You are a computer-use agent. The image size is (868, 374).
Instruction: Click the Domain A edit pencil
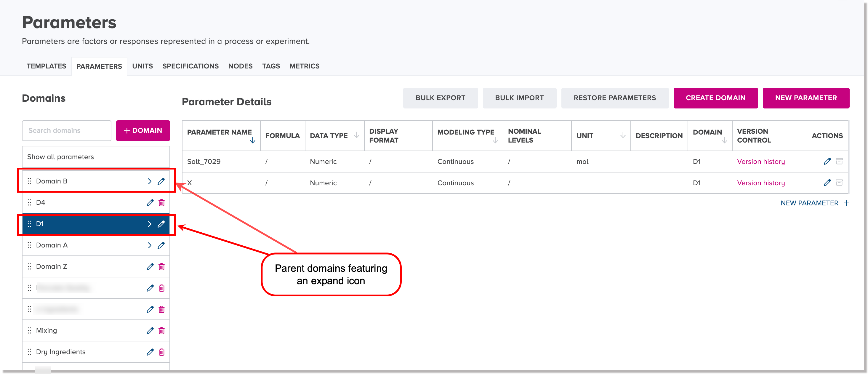coord(161,245)
